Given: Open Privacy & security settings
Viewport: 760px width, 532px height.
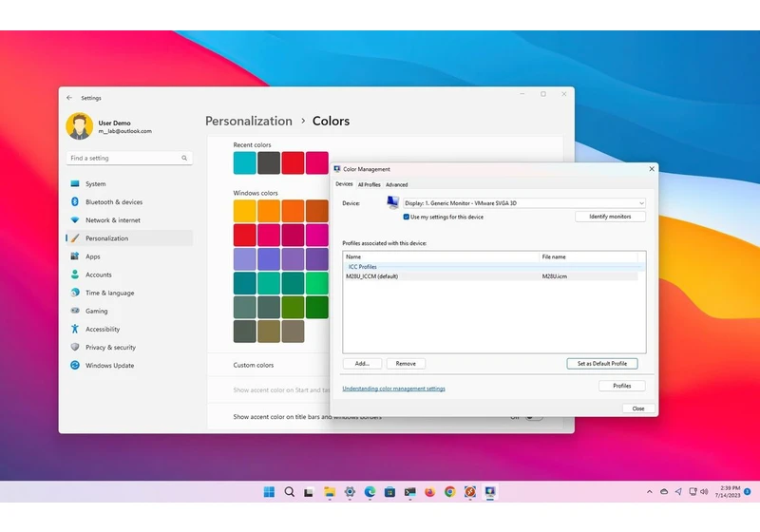Looking at the screenshot, I should (129, 348).
